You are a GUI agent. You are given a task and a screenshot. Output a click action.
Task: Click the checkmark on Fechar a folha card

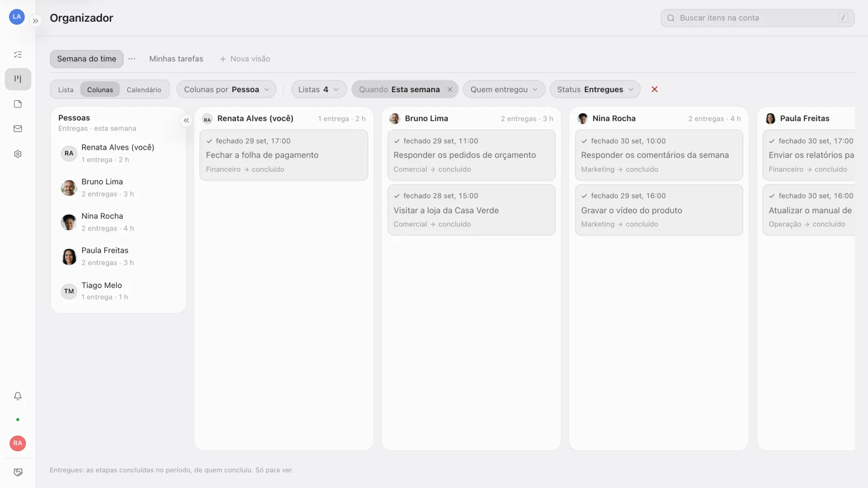point(209,141)
